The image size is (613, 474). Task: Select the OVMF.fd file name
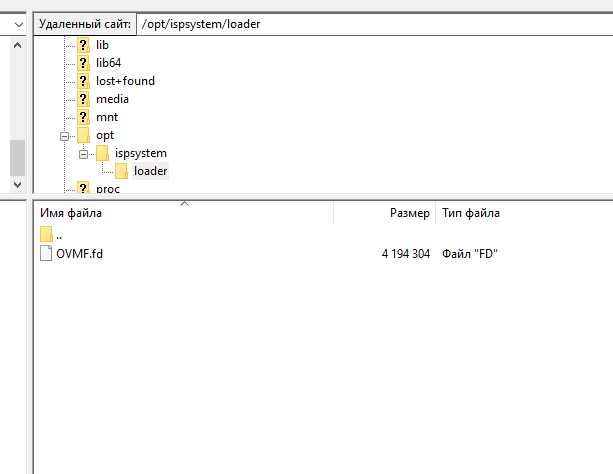tap(79, 254)
